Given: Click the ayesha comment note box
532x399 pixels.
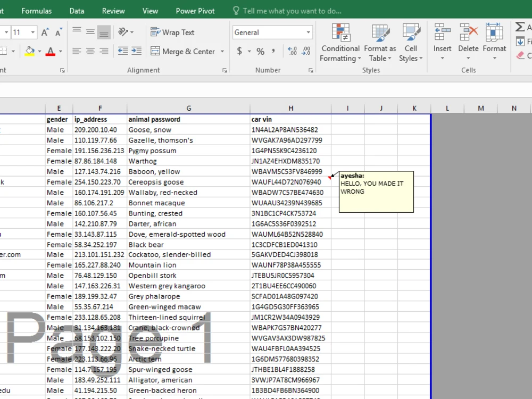Looking at the screenshot, I should coord(376,192).
